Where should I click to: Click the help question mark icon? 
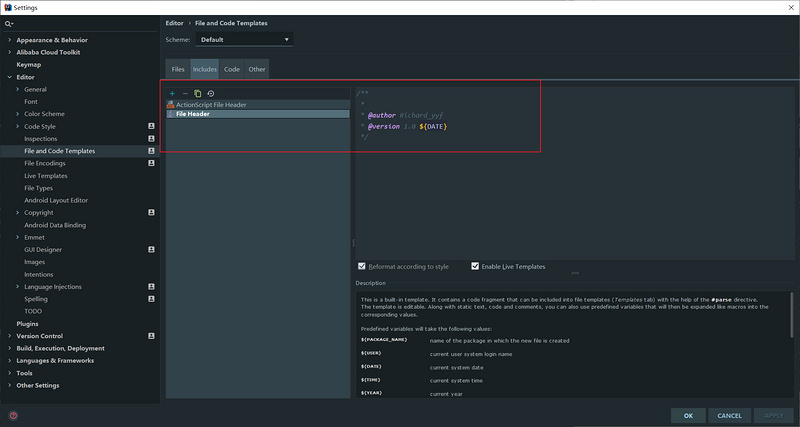pyautogui.click(x=13, y=415)
